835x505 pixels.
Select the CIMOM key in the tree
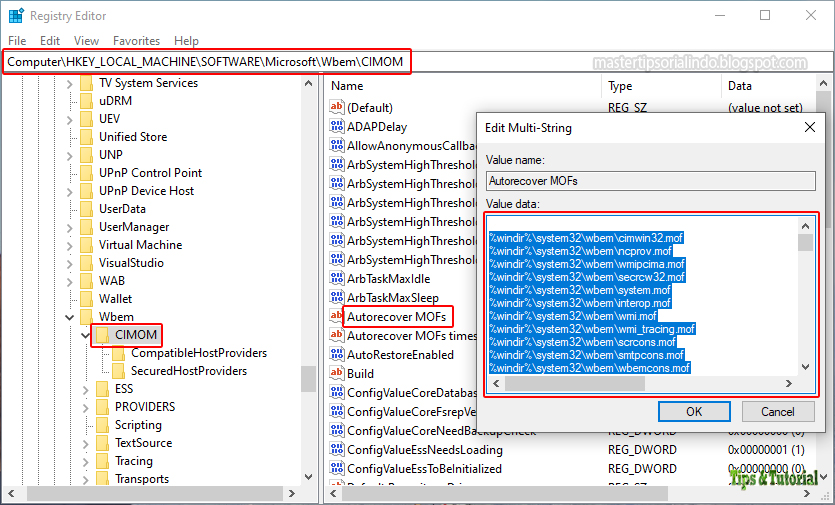[x=136, y=335]
